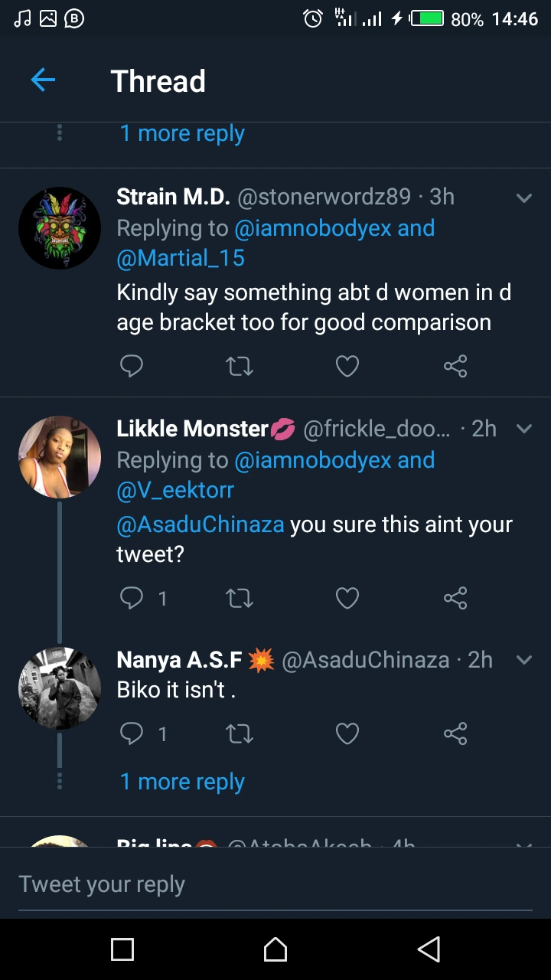Retweet Strain M.D.'s tweet
Screen dimensions: 551x980
pos(240,367)
